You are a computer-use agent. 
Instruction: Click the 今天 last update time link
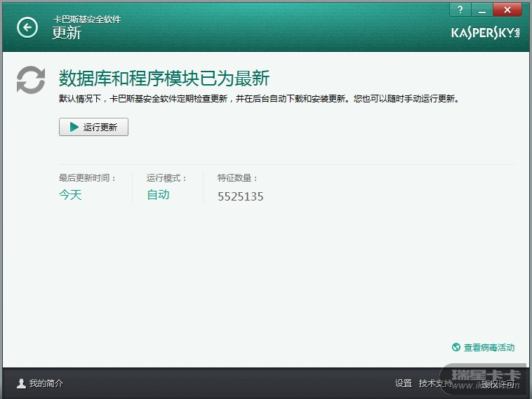(x=70, y=195)
